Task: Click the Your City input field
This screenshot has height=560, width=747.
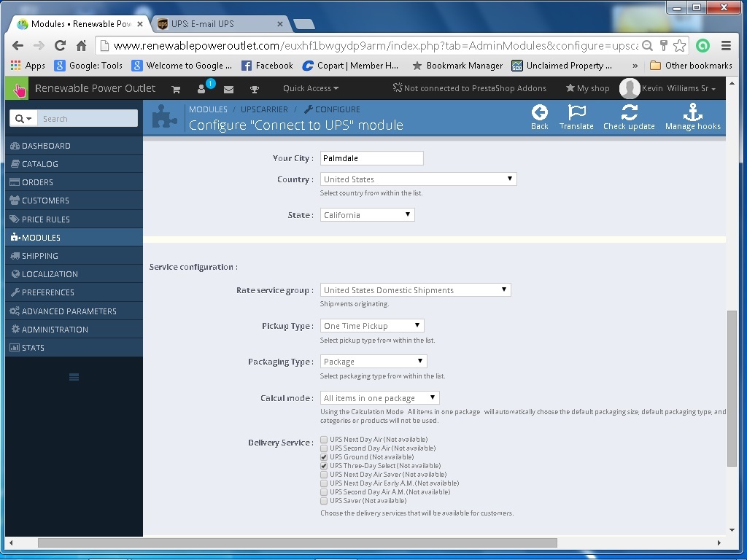Action: [x=371, y=158]
